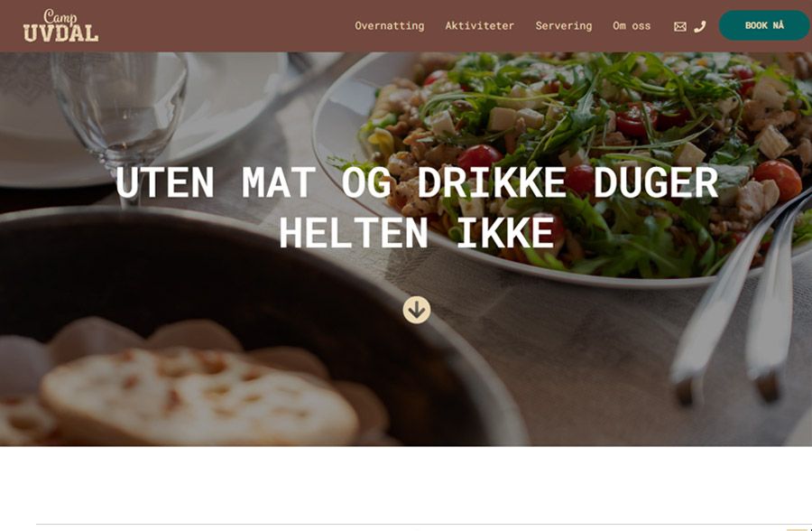Open the Overnatting menu item
Screen dimensions: 812x531
[390, 26]
